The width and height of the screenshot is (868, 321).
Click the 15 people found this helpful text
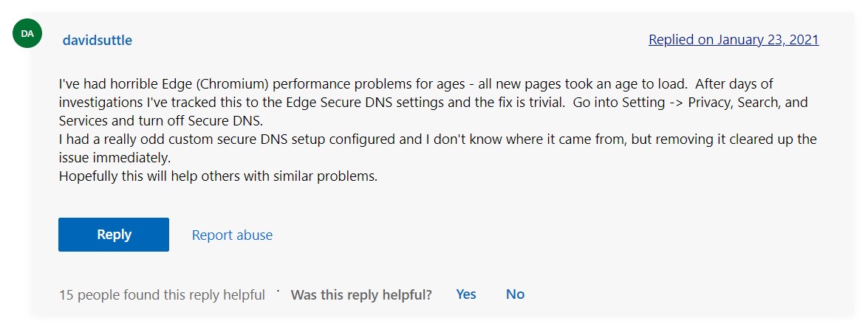(x=161, y=295)
